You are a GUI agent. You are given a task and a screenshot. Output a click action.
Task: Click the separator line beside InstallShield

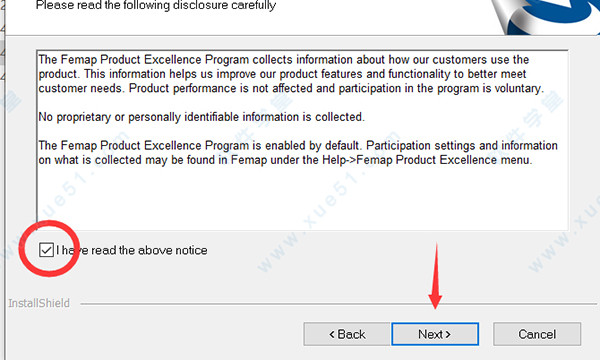click(338, 304)
